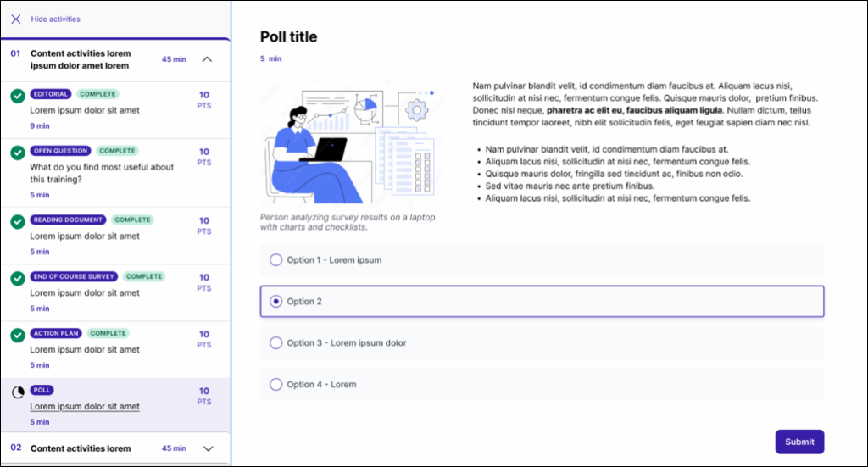Screen dimensions: 868x467
Task: Select the Option 3 - Lorem ipsum dolor radio button
Action: [x=275, y=343]
